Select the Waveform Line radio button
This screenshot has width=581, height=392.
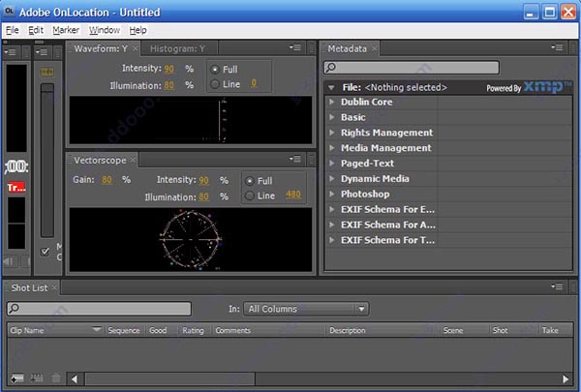215,84
